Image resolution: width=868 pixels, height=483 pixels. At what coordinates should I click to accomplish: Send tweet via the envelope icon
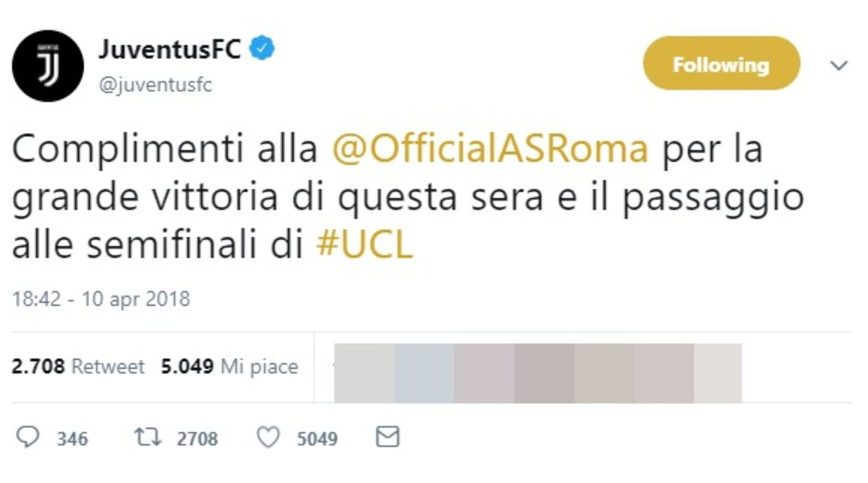click(388, 437)
